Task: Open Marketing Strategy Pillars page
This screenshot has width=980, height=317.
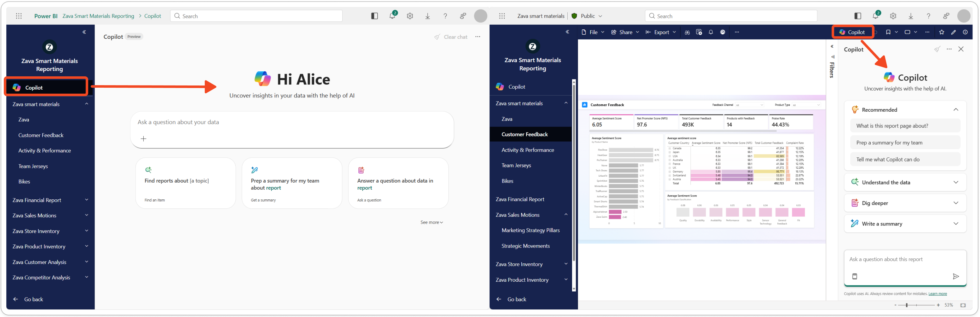Action: [x=530, y=230]
